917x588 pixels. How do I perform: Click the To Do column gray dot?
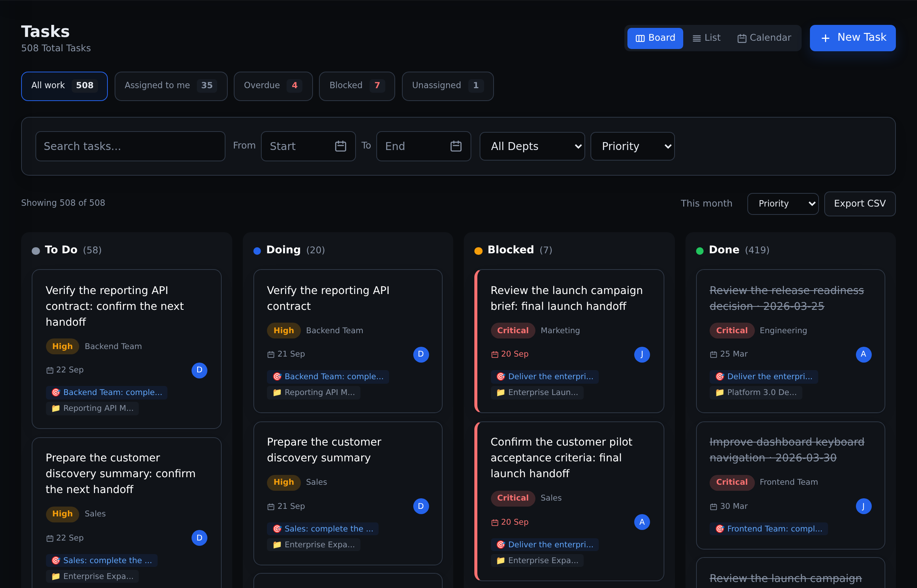coord(35,251)
